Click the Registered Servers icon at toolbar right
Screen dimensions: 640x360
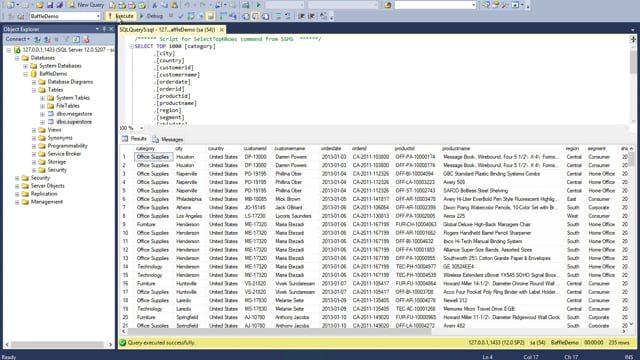point(485,5)
